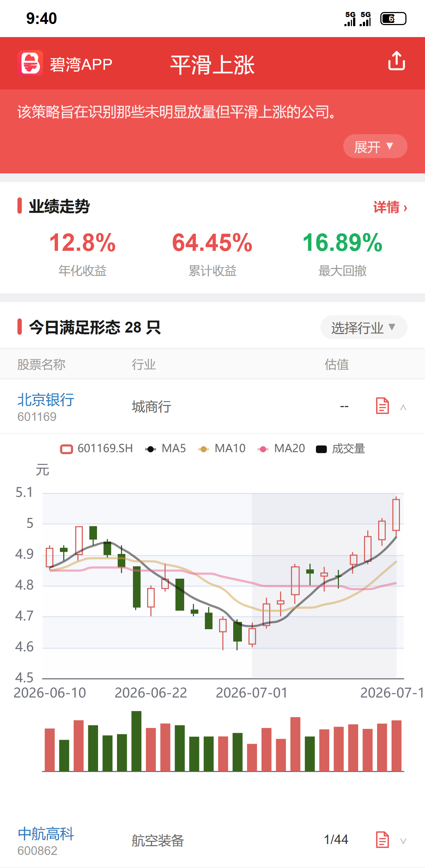Tap the latest candlestick in the price chart
The width and height of the screenshot is (425, 868).
point(396,514)
